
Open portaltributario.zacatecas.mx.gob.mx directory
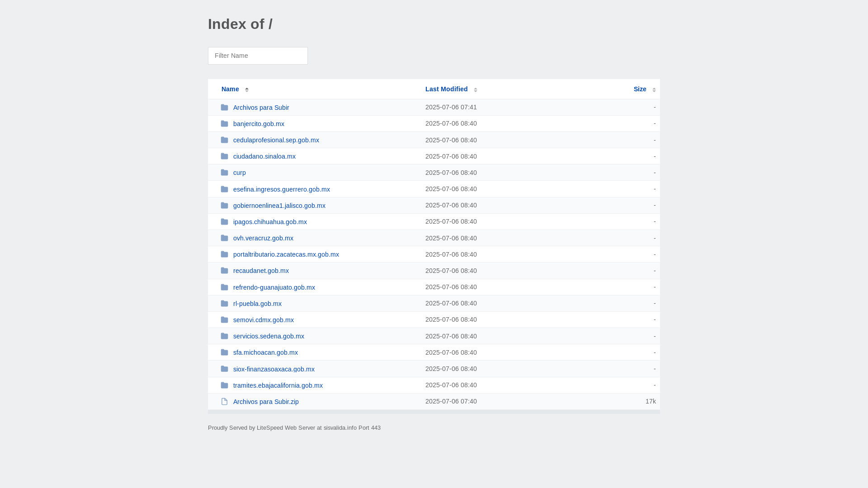pyautogui.click(x=286, y=254)
